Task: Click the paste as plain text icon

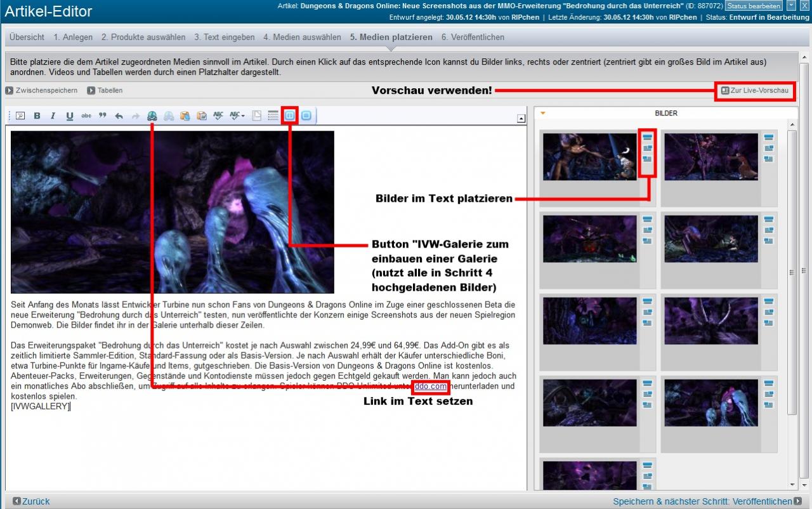Action: (x=201, y=116)
